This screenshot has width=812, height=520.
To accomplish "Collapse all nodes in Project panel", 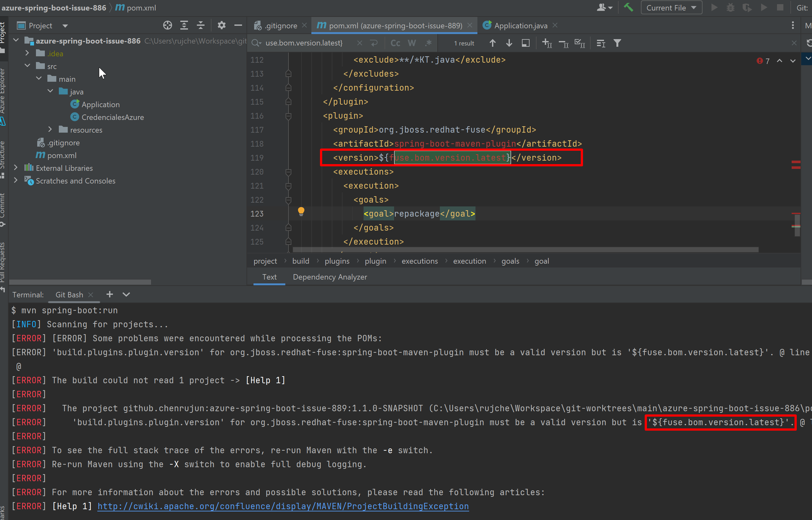I will [201, 25].
